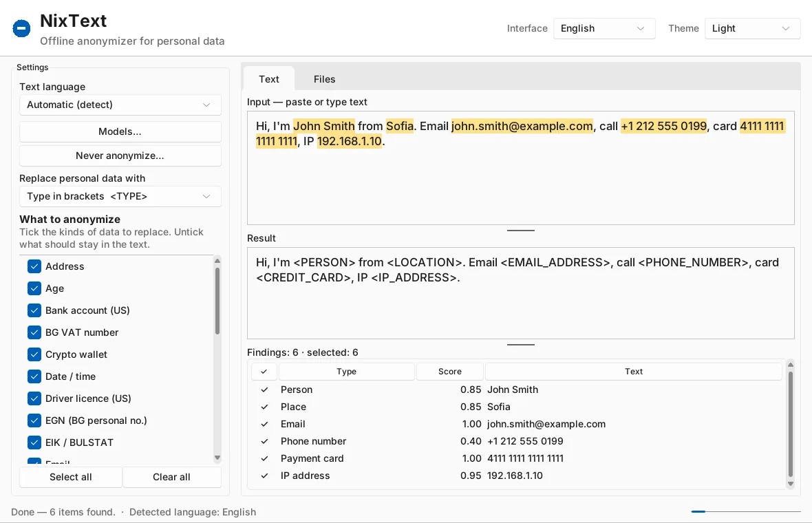Screen dimensions: 812x523
Task: Sort findings by the Type column header
Action: (346, 372)
